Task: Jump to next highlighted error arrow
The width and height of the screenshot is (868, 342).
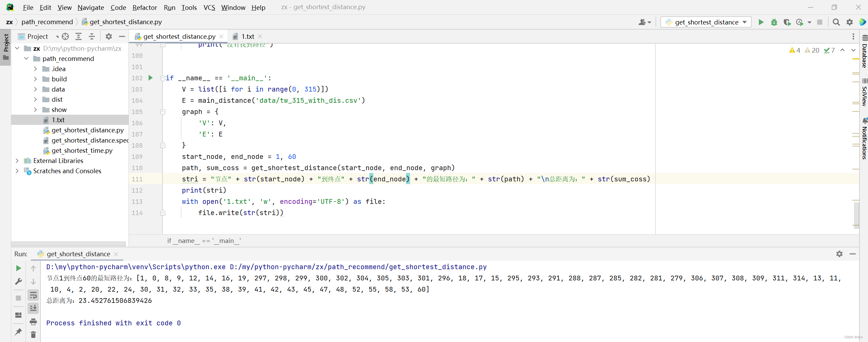Action: click(853, 50)
